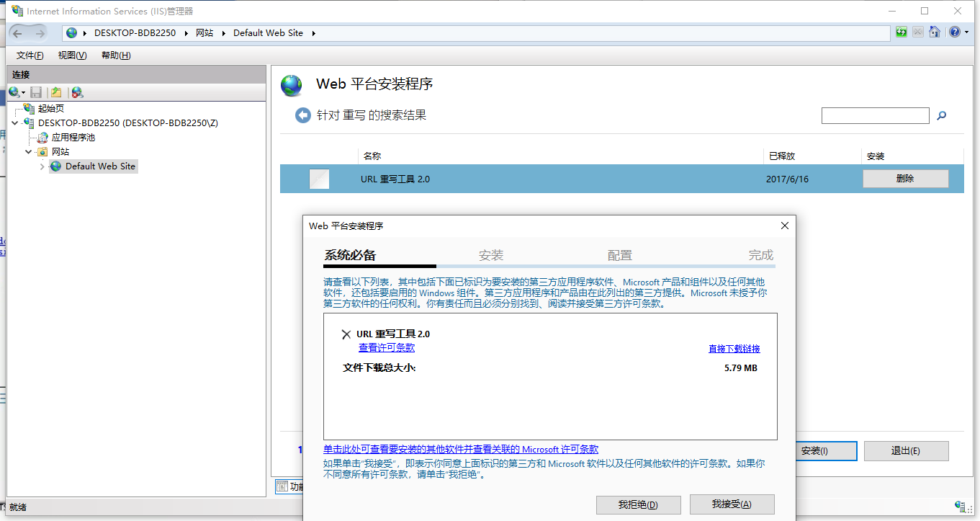Click DESKTOP-BDB2250 in the address breadcrumb
The image size is (980, 521).
pyautogui.click(x=135, y=33)
